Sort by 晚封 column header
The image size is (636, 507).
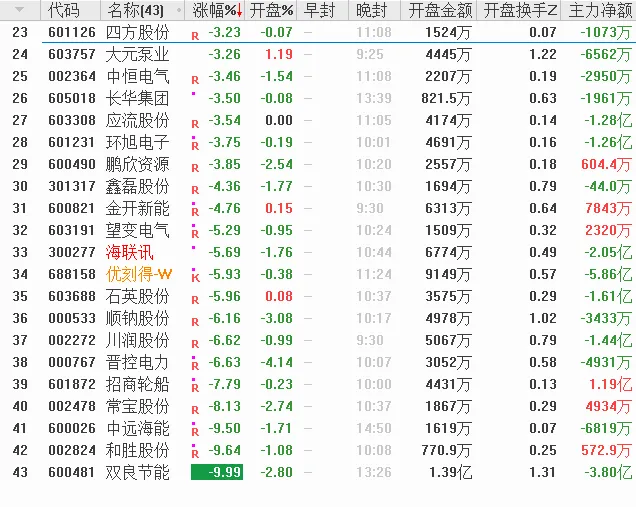pos(371,10)
